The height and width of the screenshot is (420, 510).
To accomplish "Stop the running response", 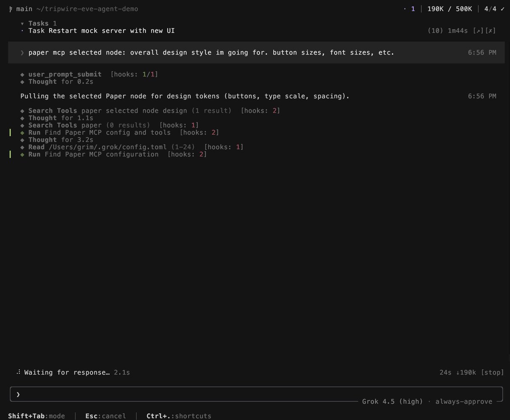I will click(x=493, y=372).
